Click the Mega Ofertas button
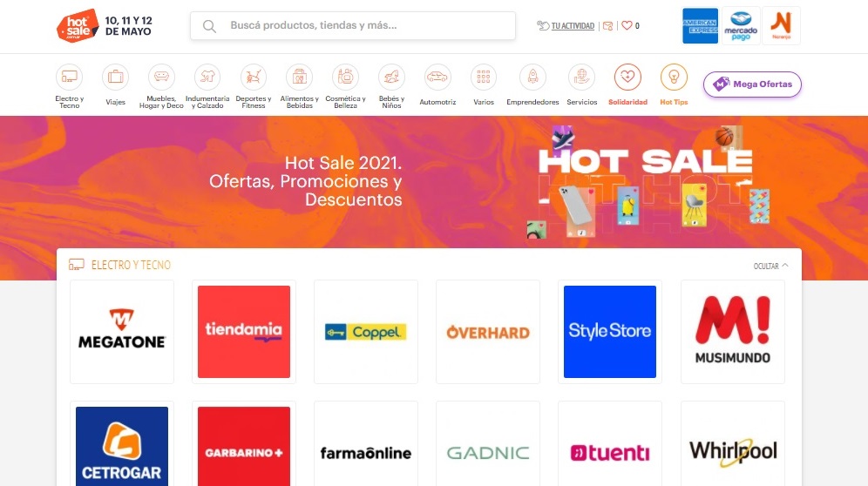The image size is (868, 486). pos(752,84)
